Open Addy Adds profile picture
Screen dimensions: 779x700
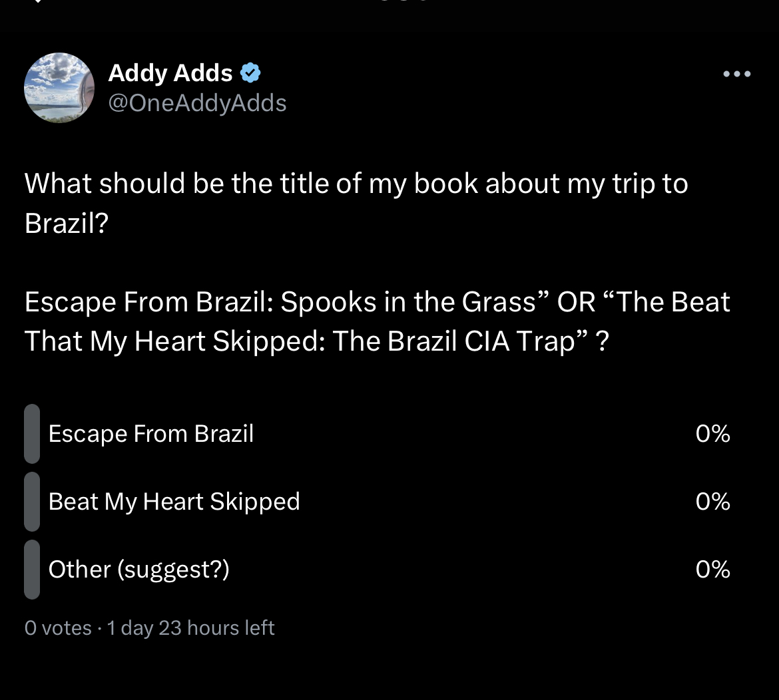pyautogui.click(x=59, y=88)
